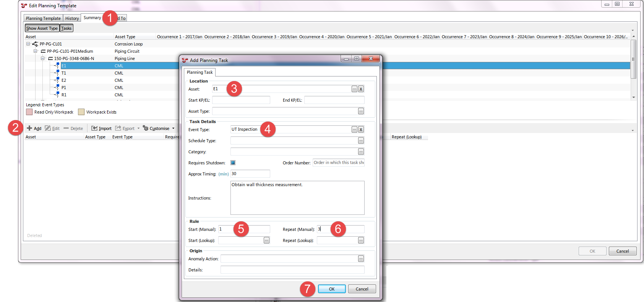Click the Read Only Workpack legend swatch
This screenshot has height=302, width=644.
(29, 112)
